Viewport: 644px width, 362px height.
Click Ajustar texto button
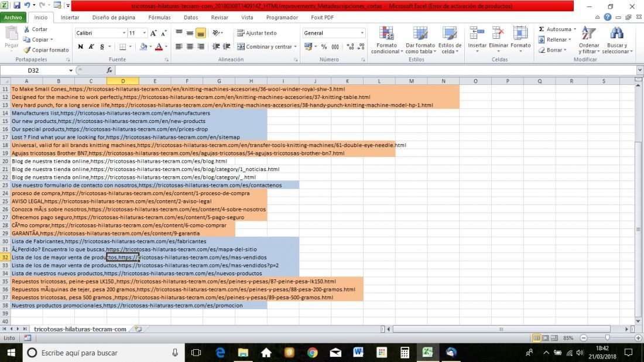coord(257,33)
